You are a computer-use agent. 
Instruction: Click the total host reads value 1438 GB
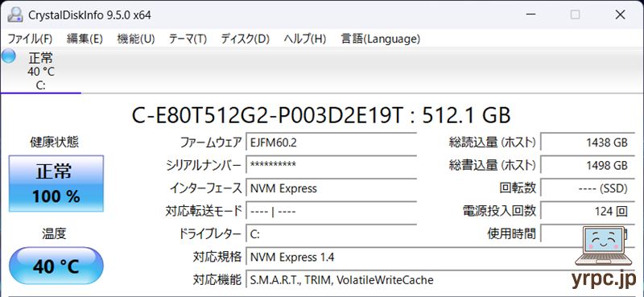(x=588, y=142)
